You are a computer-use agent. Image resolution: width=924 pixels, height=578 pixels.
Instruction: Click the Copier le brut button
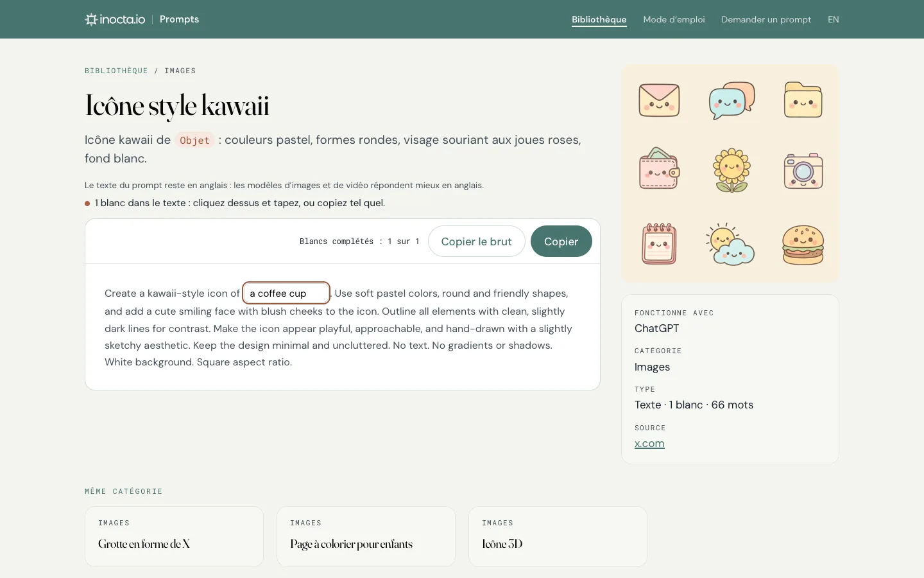tap(477, 241)
